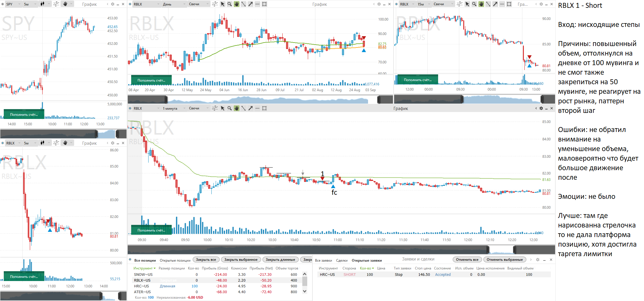Adjust RBLX daily chart range slider left handle

point(166,99)
